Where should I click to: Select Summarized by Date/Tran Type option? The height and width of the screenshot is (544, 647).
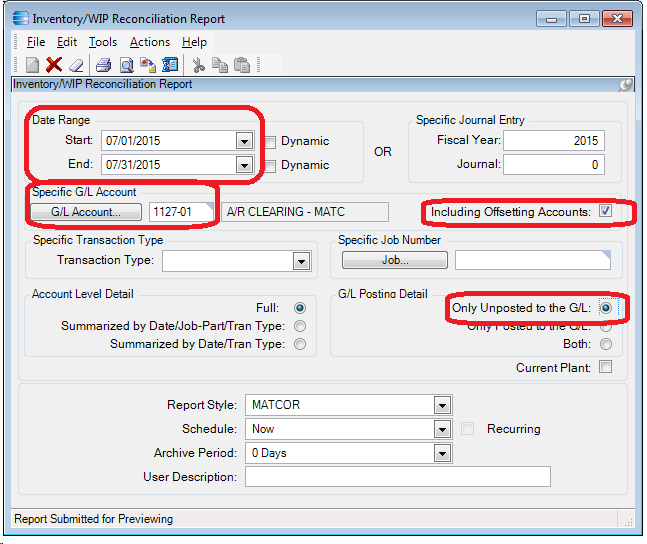pos(300,344)
